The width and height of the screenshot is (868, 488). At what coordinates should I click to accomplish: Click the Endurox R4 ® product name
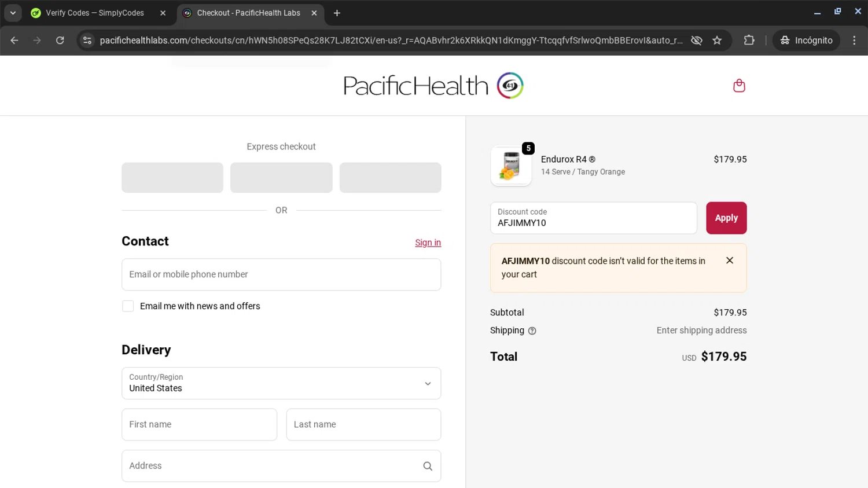click(x=568, y=159)
